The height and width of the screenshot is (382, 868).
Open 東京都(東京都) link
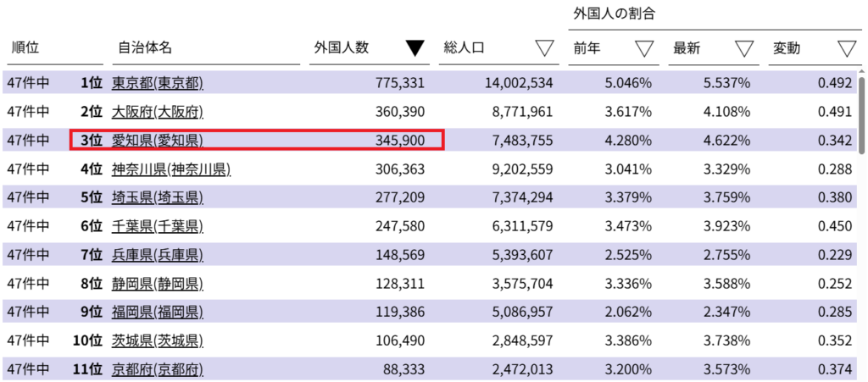[157, 83]
